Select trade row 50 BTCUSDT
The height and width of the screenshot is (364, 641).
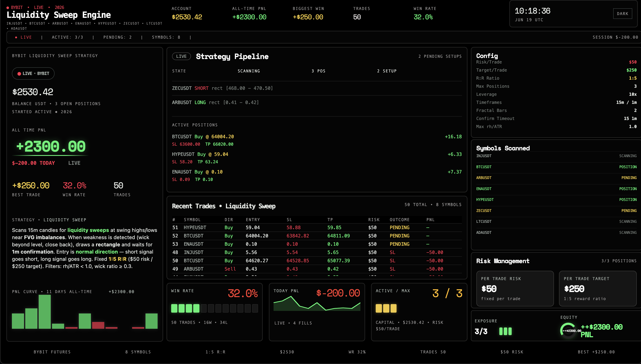click(x=317, y=261)
